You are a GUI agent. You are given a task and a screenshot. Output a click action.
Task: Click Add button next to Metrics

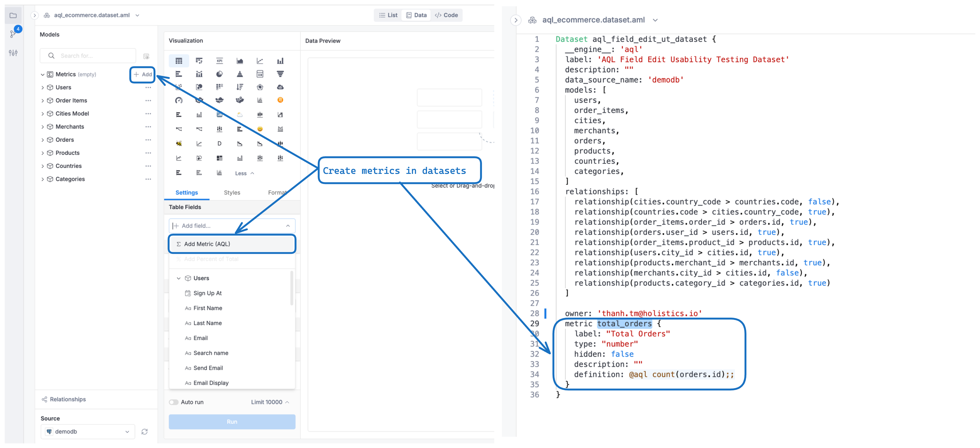pyautogui.click(x=143, y=75)
